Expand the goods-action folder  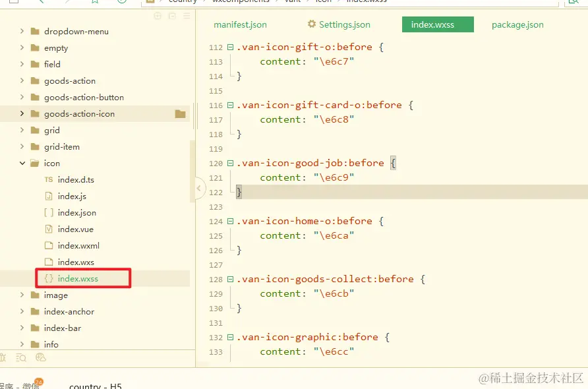click(x=22, y=80)
